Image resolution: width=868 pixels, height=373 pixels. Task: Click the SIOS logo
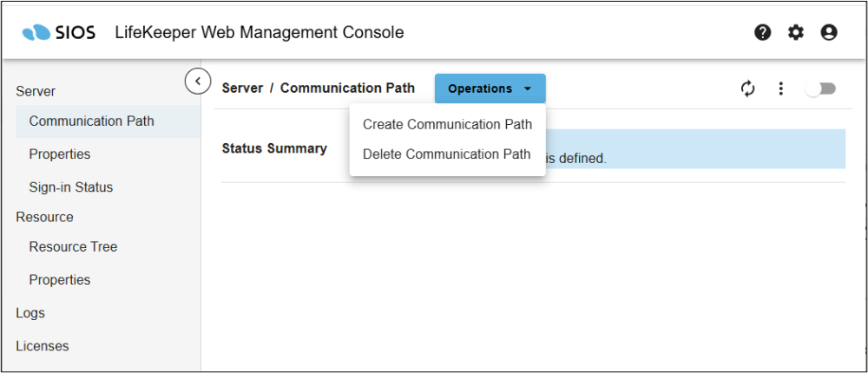[58, 33]
